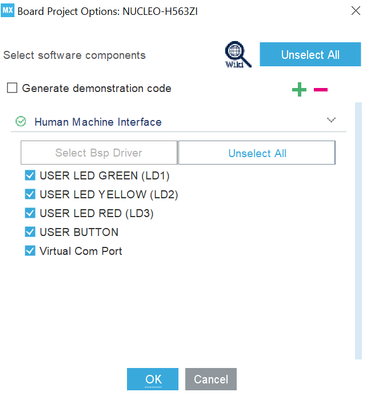Uncheck USER LED GREEN (LD1)

click(30, 175)
